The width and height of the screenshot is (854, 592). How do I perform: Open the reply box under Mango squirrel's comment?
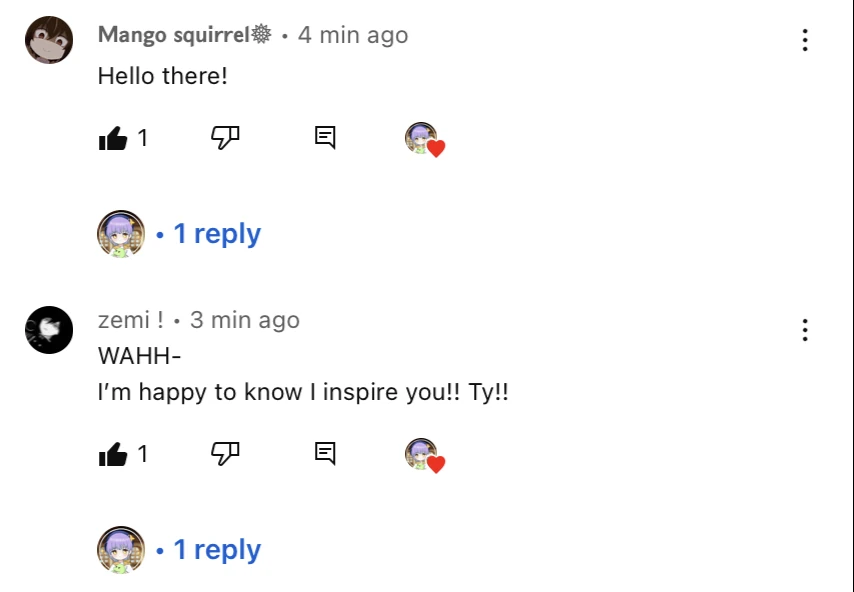coord(323,139)
